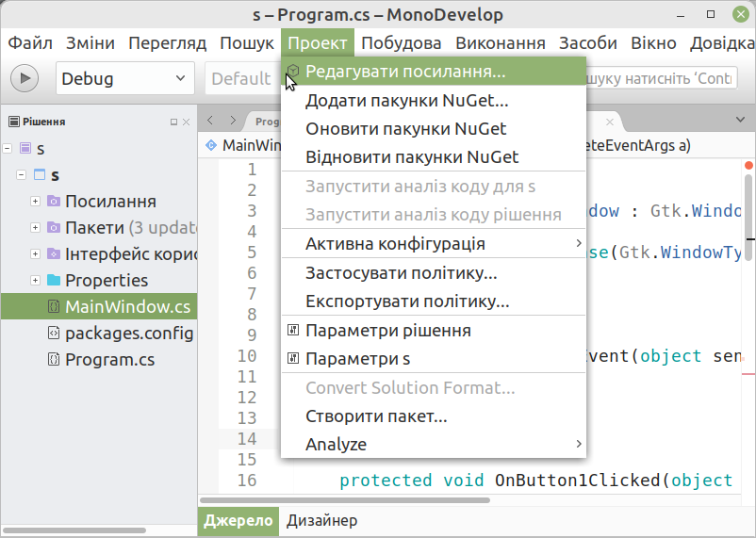
Task: Click the Run (play) button in toolbar
Action: (x=25, y=78)
